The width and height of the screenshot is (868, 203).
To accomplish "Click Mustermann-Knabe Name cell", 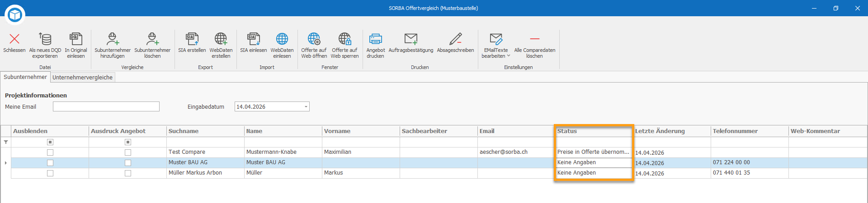I will [x=283, y=152].
